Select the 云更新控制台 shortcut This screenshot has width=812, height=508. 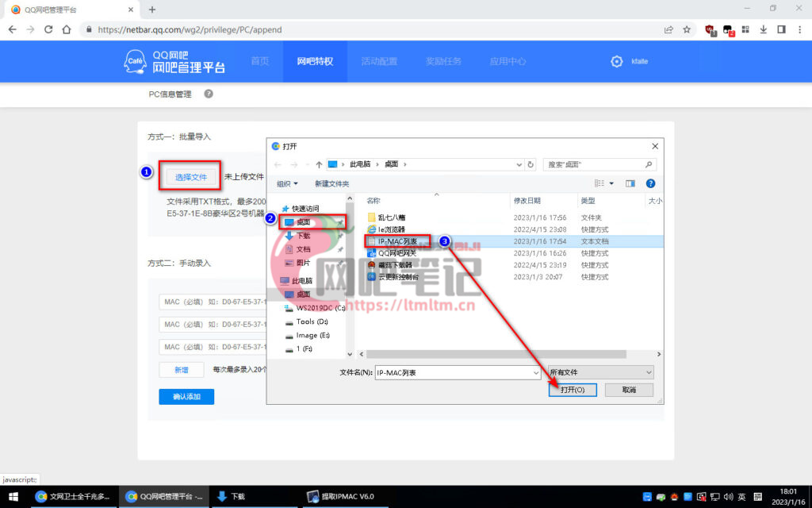(398, 277)
